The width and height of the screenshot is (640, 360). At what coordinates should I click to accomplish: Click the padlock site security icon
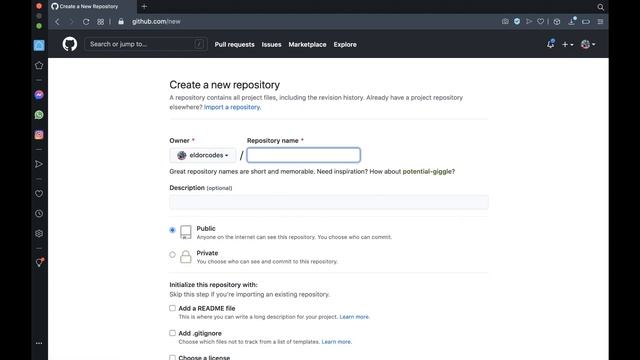pos(121,22)
